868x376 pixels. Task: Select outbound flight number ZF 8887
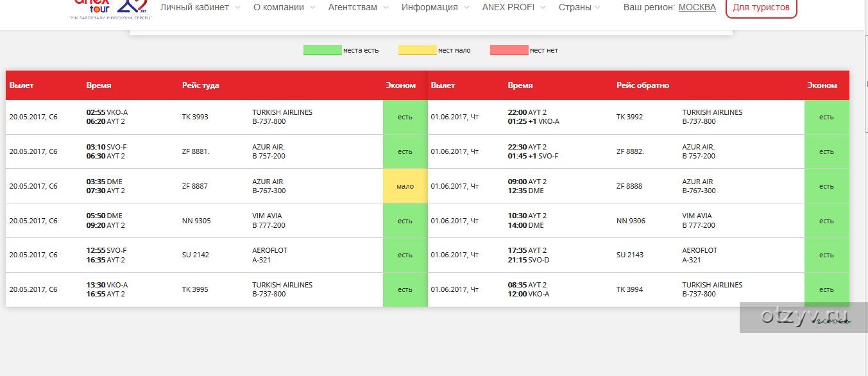pyautogui.click(x=195, y=186)
